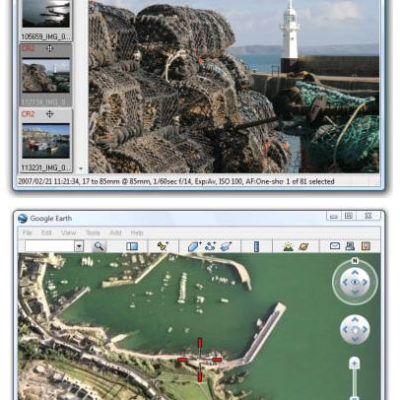The image size is (400, 400).
Task: Click the print icon in toolbar
Action: coord(350,246)
